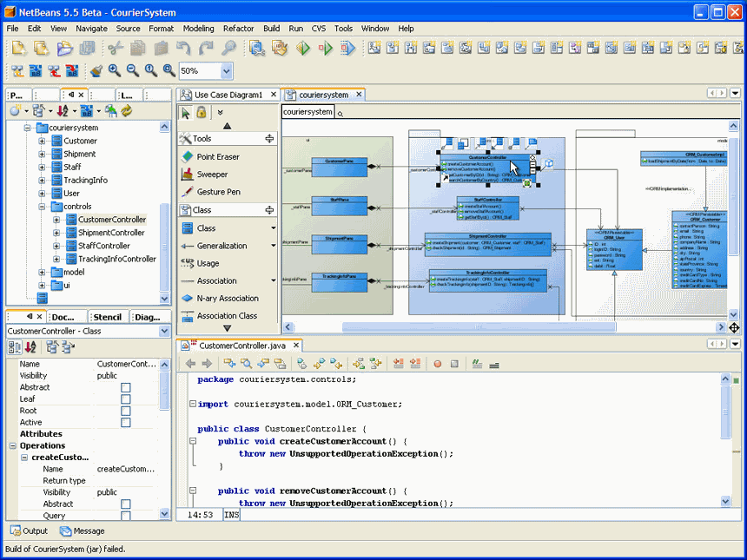Toggle the INS insert mode indicator
The width and height of the screenshot is (747, 560).
[x=232, y=515]
